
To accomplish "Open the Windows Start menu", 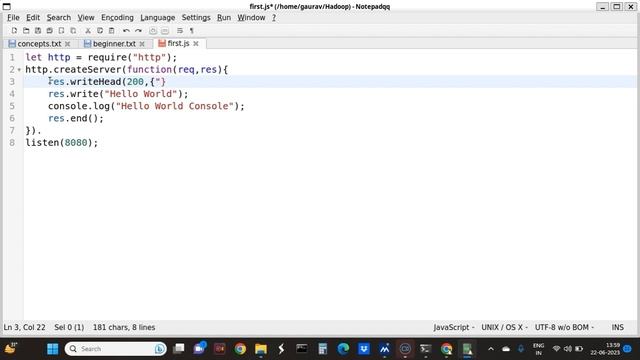I will [53, 349].
